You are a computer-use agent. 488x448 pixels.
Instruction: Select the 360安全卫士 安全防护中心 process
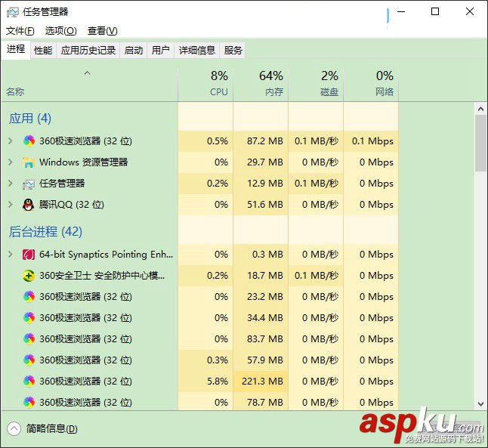coord(102,276)
